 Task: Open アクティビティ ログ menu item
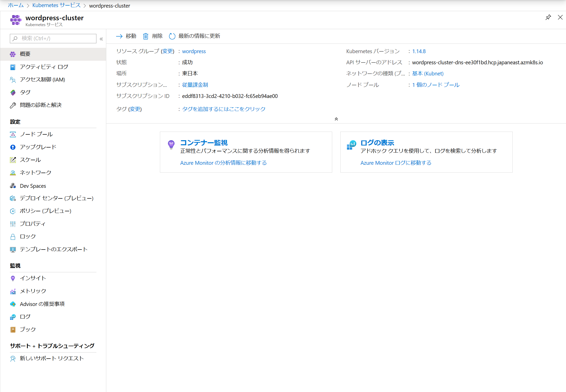[53, 67]
